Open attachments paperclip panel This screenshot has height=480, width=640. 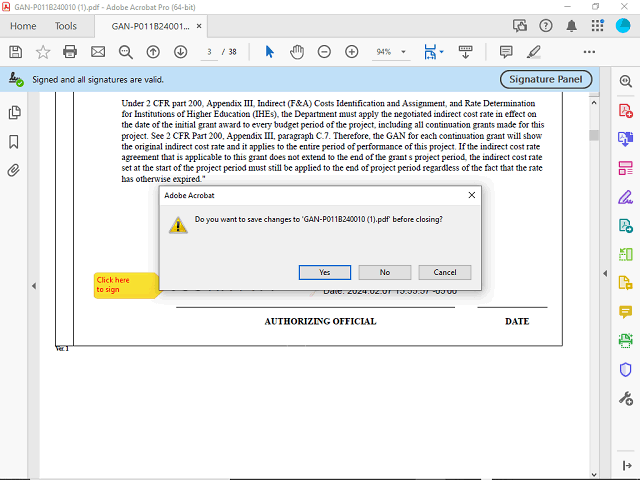[x=13, y=170]
